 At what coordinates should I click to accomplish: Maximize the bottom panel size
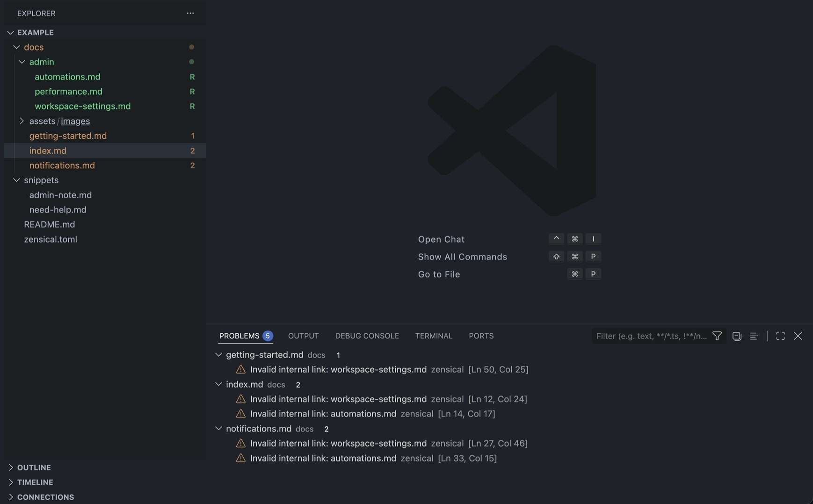780,336
